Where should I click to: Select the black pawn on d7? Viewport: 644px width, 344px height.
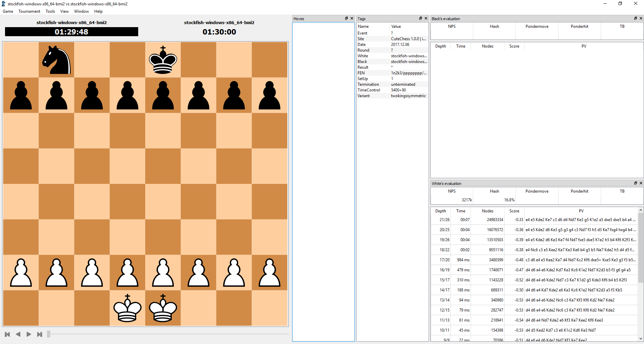pyautogui.click(x=127, y=95)
